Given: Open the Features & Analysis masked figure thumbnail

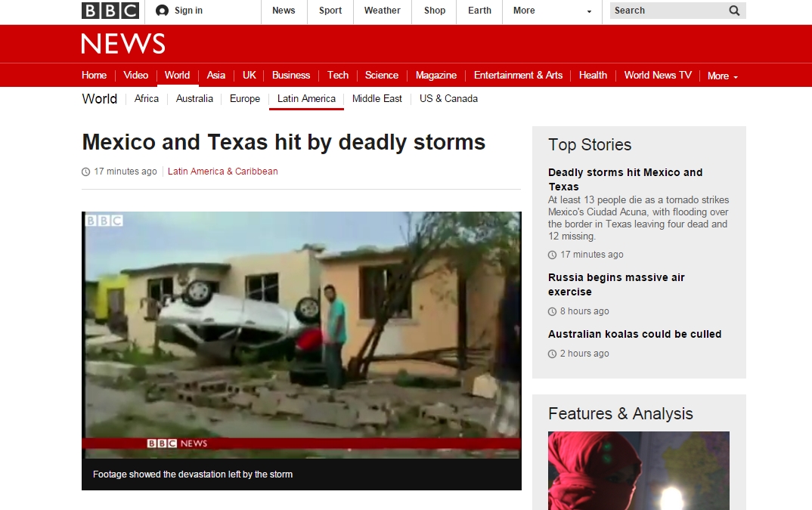Looking at the screenshot, I should point(639,471).
